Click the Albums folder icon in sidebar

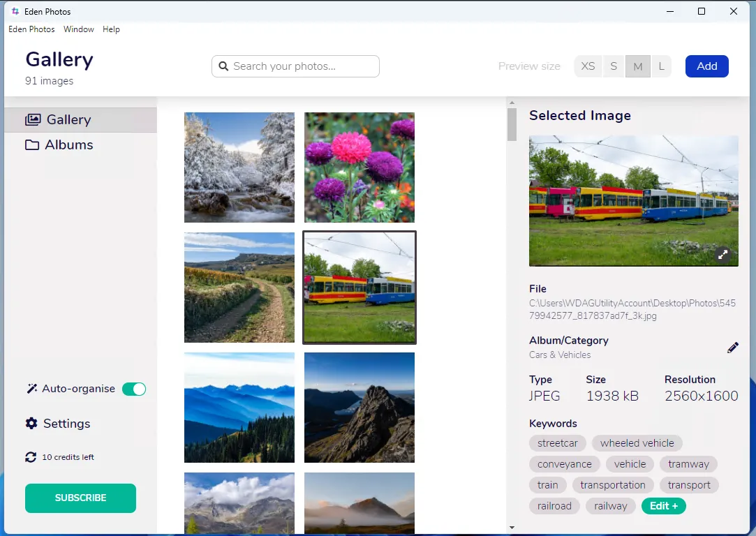coord(32,145)
